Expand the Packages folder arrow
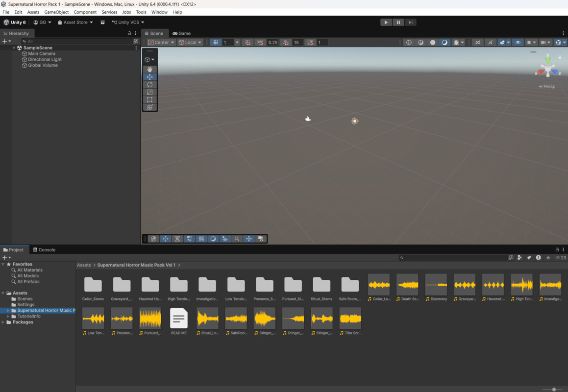568x392 pixels. coord(3,322)
